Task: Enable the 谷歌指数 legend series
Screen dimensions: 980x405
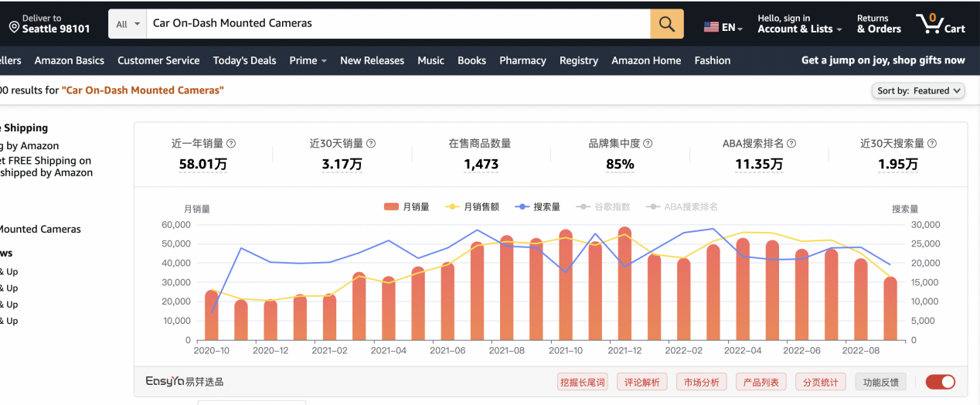Action: 602,207
